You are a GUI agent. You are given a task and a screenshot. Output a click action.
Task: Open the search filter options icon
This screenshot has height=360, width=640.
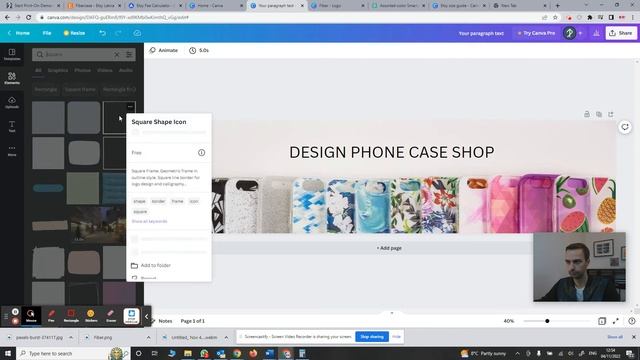click(129, 54)
